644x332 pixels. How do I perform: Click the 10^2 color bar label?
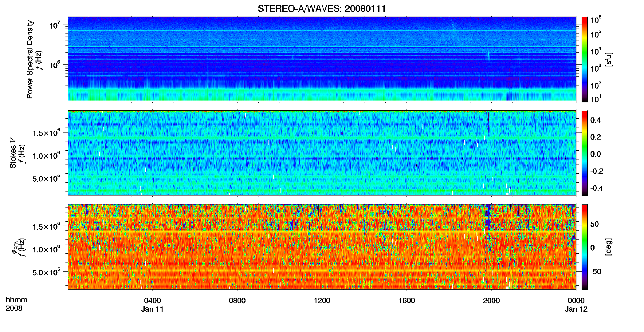point(596,85)
